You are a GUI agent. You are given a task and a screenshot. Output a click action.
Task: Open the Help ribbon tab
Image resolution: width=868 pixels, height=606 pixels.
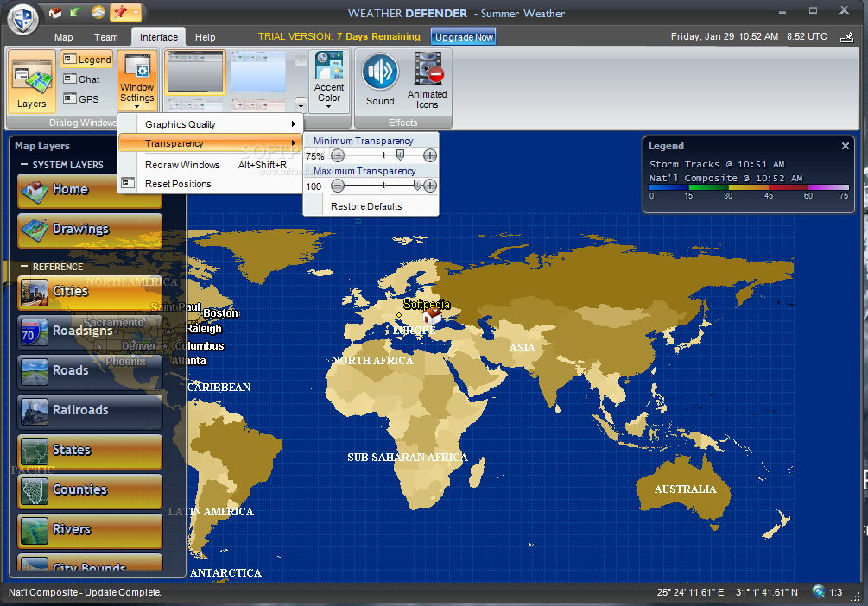(205, 37)
